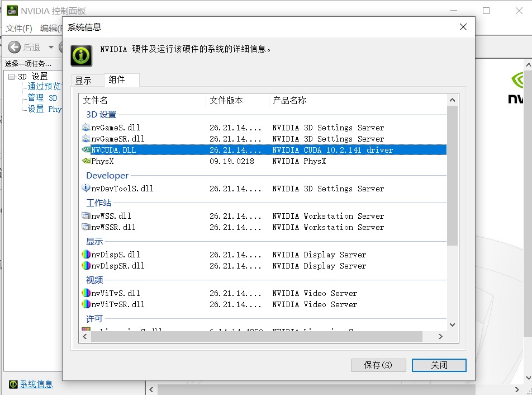Screen dimensions: 532x395
Task: Open the 文件(F) menu
Action: click(x=19, y=28)
